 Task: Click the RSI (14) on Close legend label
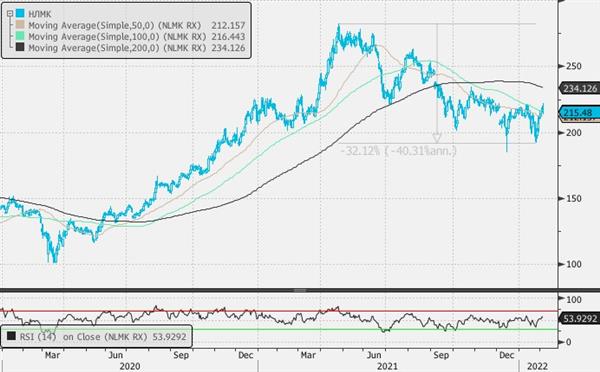(x=103, y=337)
